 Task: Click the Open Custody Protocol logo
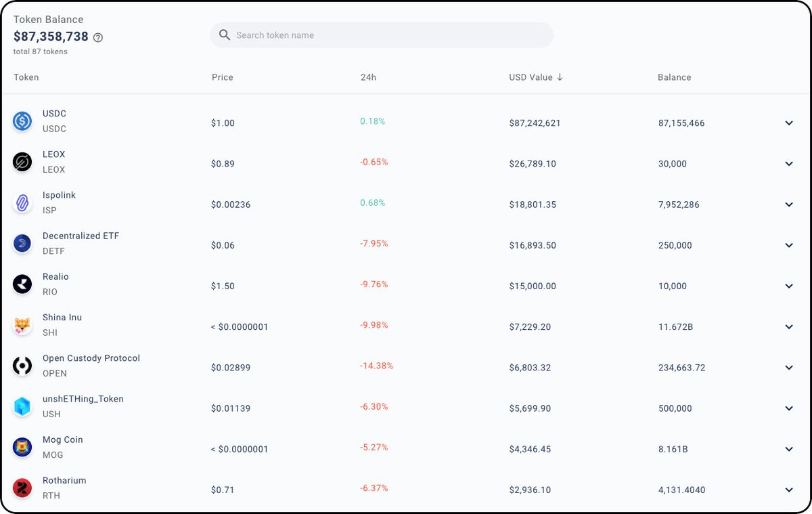click(22, 366)
